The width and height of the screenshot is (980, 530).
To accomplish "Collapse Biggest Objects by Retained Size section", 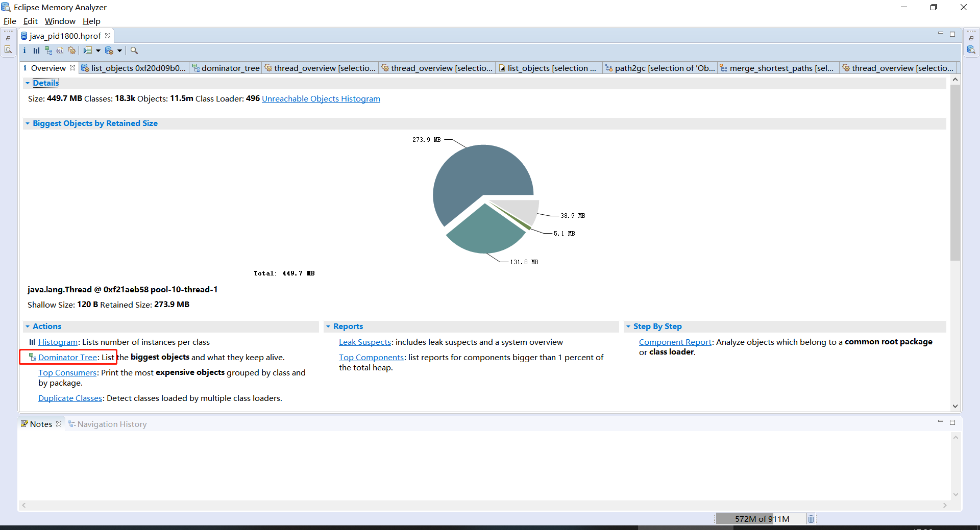I will [x=28, y=123].
